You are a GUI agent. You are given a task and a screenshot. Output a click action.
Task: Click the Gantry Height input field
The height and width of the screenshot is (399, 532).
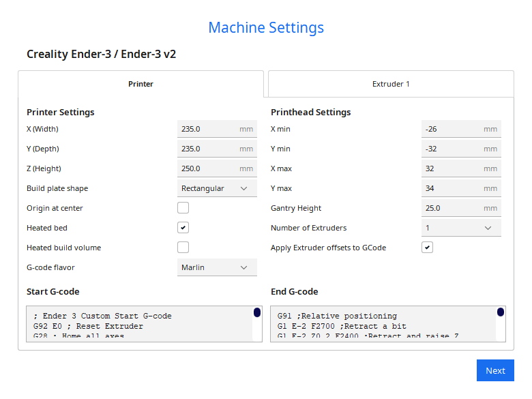(461, 208)
